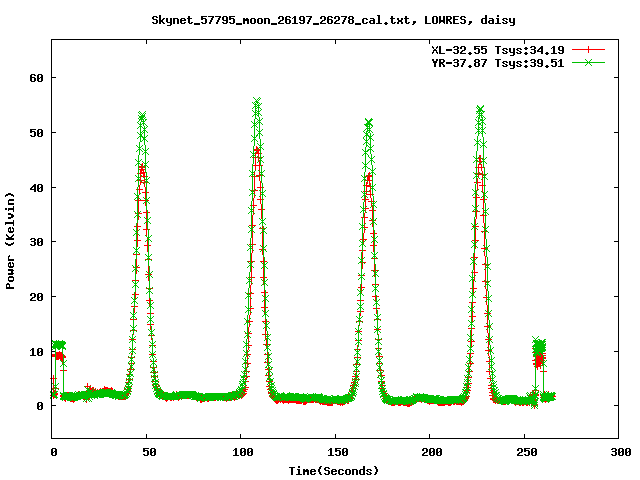
Task: Click the x-axis tick label 150
Action: [335, 452]
